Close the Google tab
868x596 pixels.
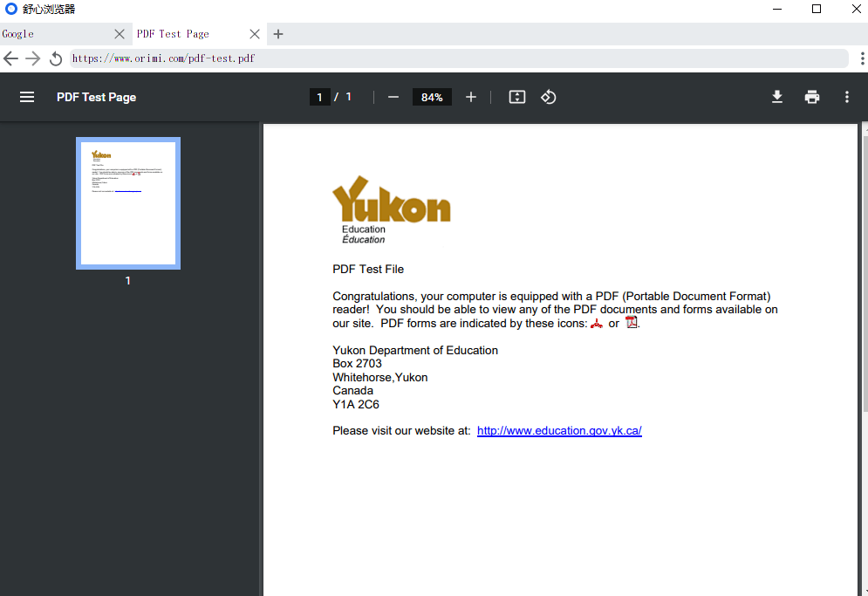[x=120, y=34]
